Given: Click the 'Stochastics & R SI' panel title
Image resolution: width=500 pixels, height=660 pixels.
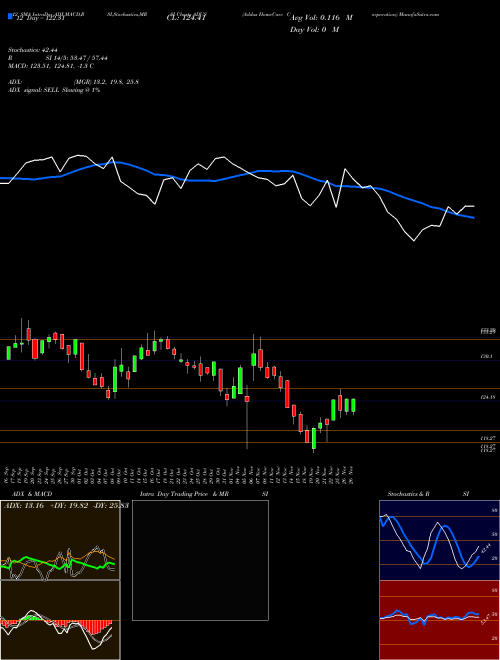Looking at the screenshot, I should pos(428,494).
